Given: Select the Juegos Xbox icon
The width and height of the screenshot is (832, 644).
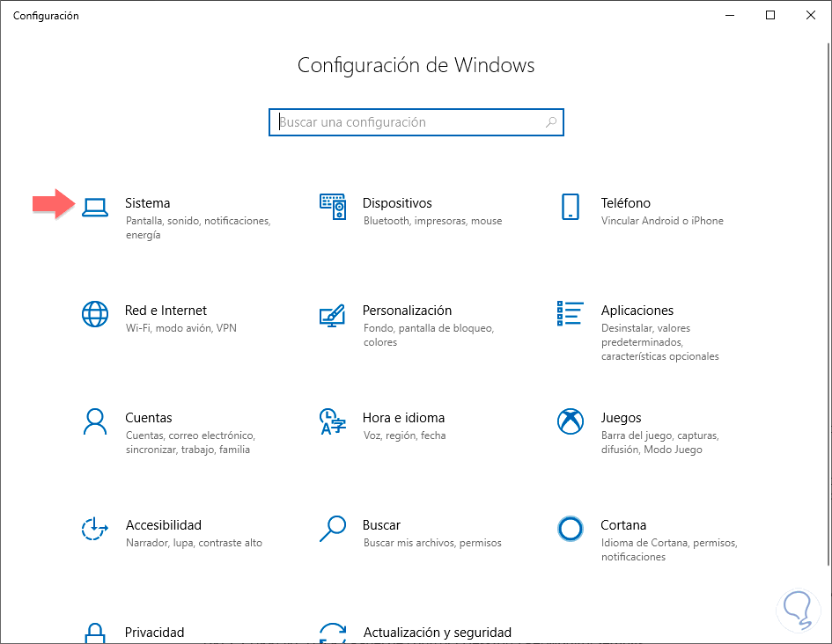Looking at the screenshot, I should [x=571, y=421].
